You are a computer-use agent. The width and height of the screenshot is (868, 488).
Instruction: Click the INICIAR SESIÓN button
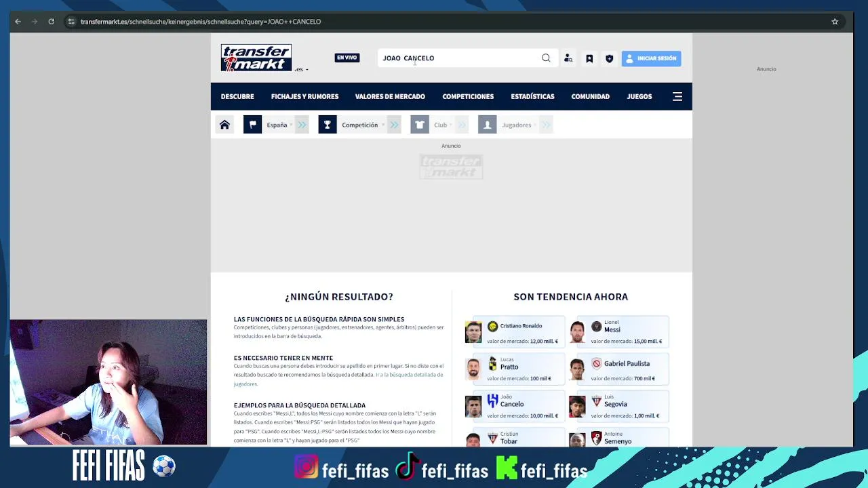651,58
